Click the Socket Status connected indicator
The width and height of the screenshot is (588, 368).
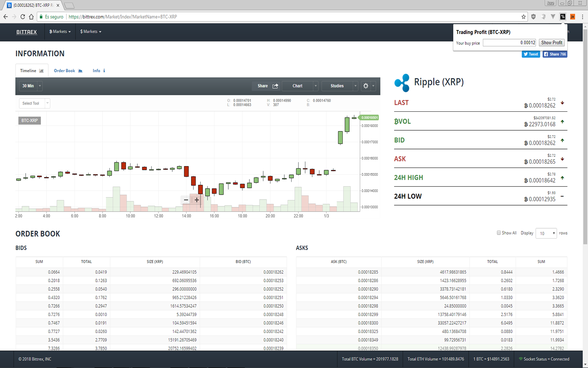click(544, 359)
